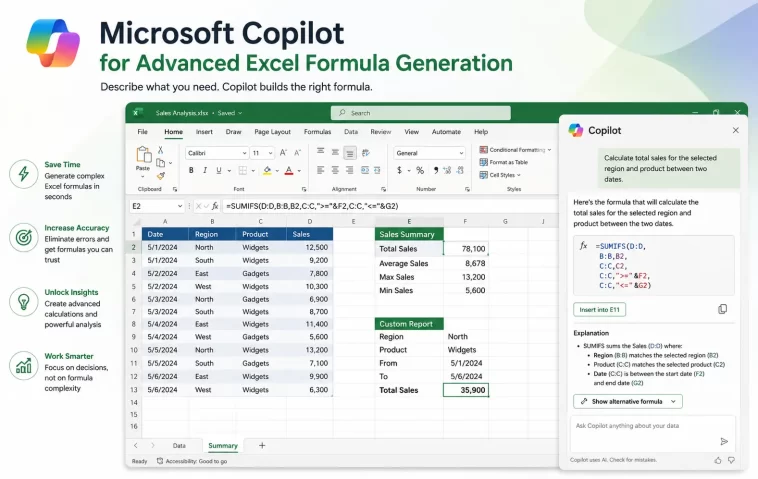
Task: Close the Copilot pane
Action: click(735, 130)
